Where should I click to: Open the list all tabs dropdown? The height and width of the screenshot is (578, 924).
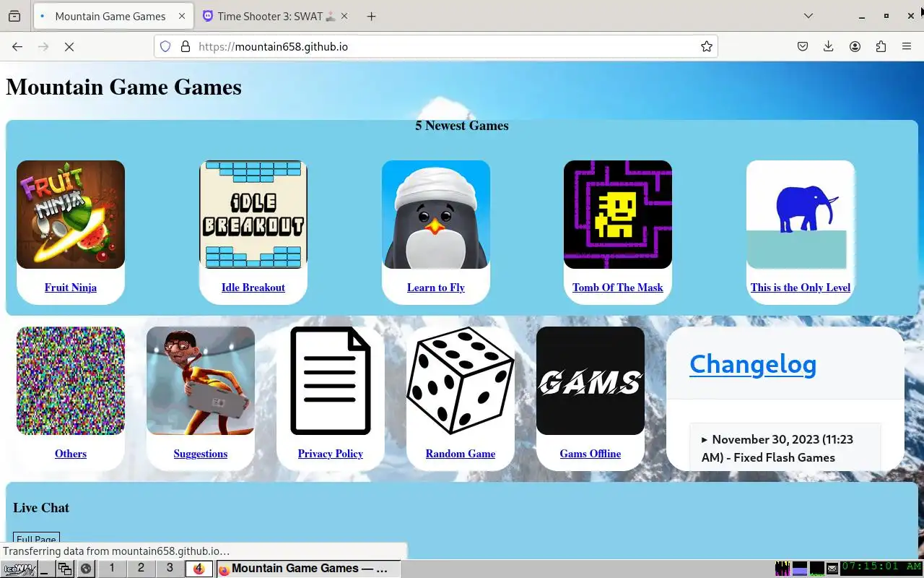(808, 16)
